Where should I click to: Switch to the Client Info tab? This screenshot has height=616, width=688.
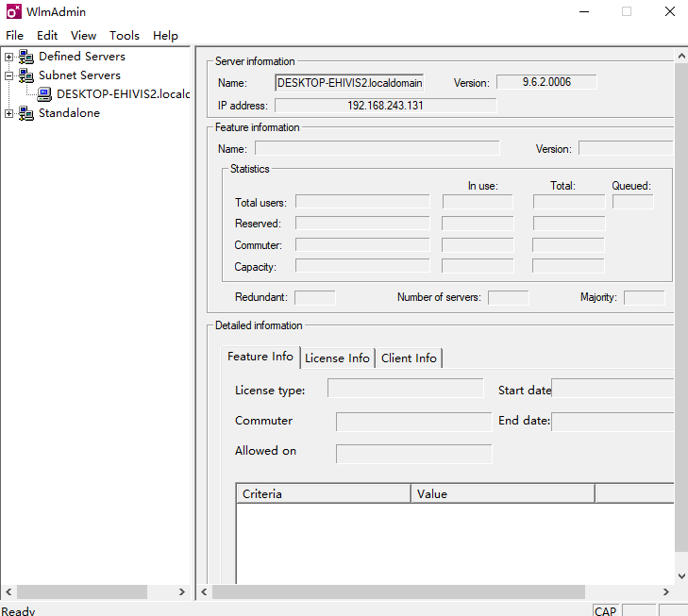pyautogui.click(x=409, y=358)
